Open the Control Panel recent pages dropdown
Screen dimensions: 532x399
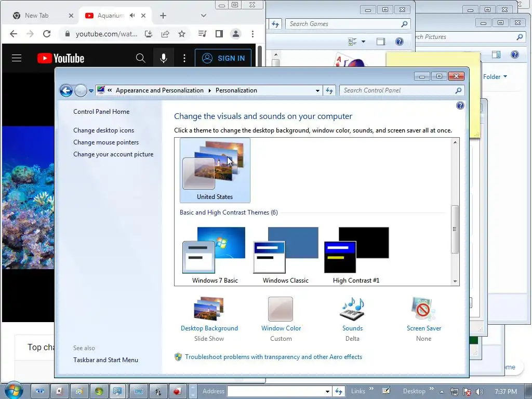click(x=91, y=90)
